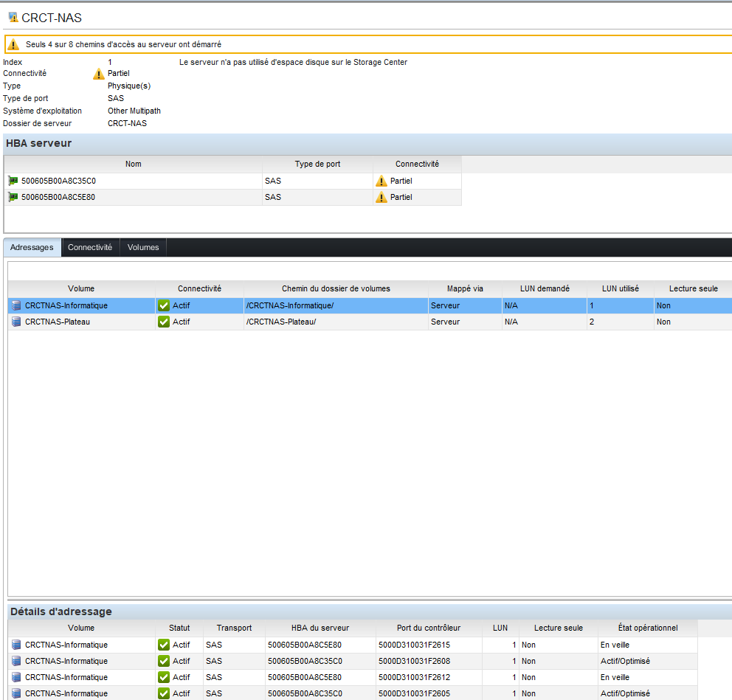Click green status check in row with port 5000D310031F2608
This screenshot has height=700, width=732.
click(164, 661)
